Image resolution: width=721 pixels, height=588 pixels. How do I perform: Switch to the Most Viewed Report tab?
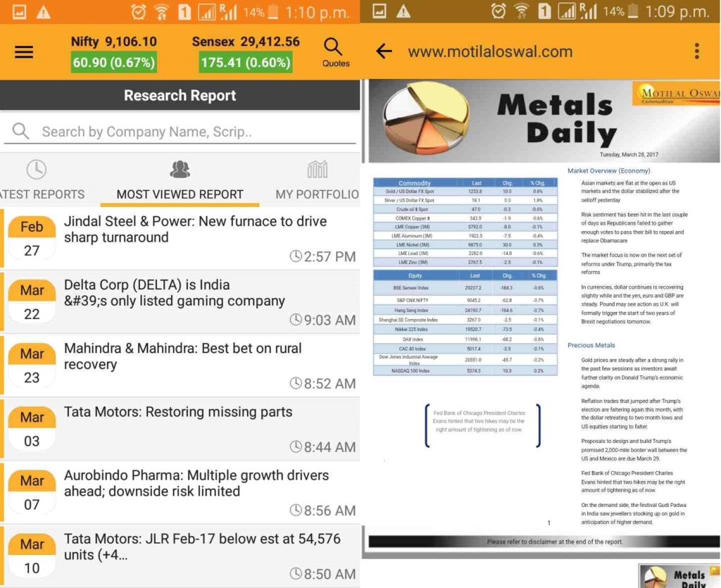[x=180, y=194]
